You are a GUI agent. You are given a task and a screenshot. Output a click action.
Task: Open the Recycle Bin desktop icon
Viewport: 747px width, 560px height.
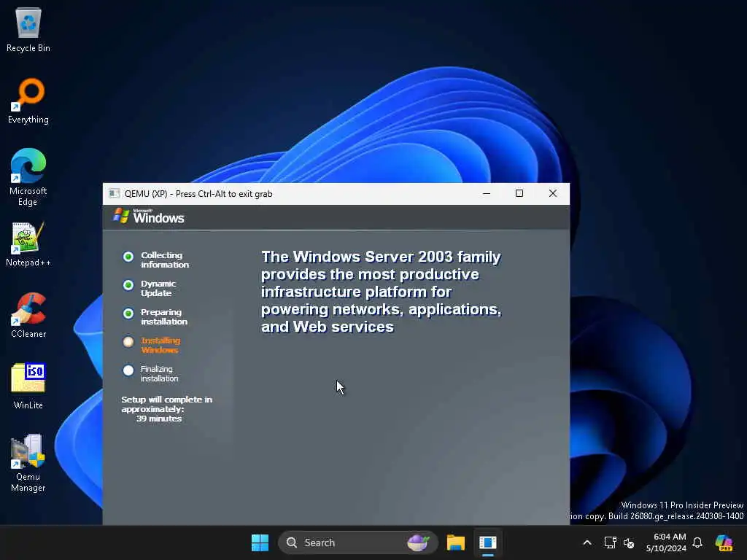[x=28, y=29]
